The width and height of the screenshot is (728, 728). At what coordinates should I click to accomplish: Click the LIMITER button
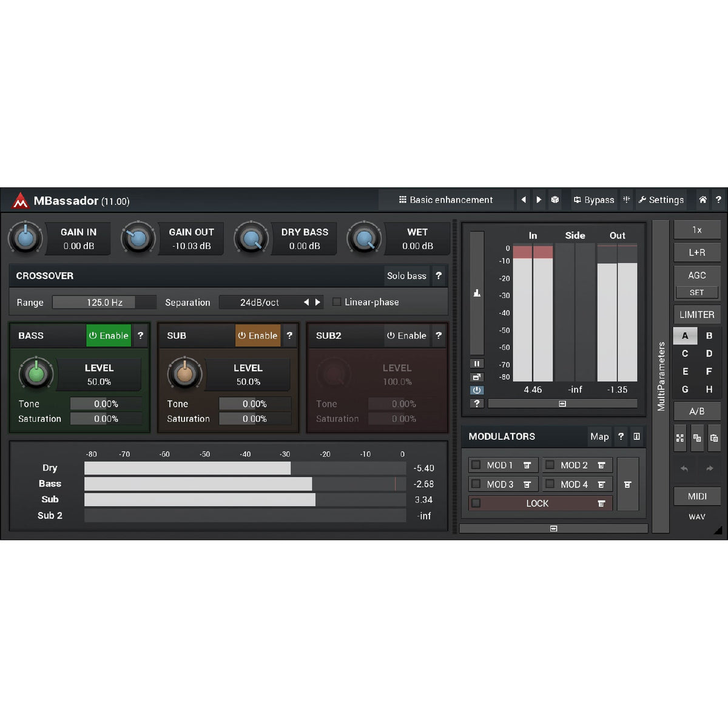click(x=697, y=314)
